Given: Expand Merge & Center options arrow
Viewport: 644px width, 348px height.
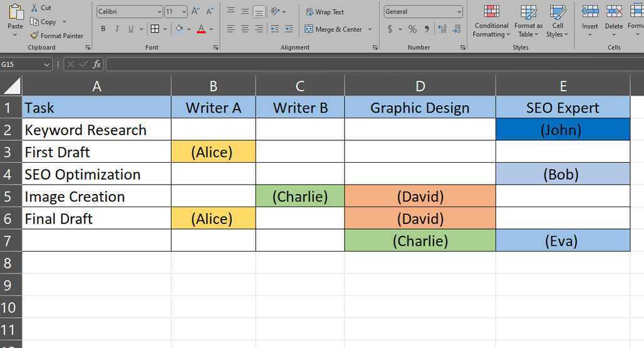Looking at the screenshot, I should point(370,29).
